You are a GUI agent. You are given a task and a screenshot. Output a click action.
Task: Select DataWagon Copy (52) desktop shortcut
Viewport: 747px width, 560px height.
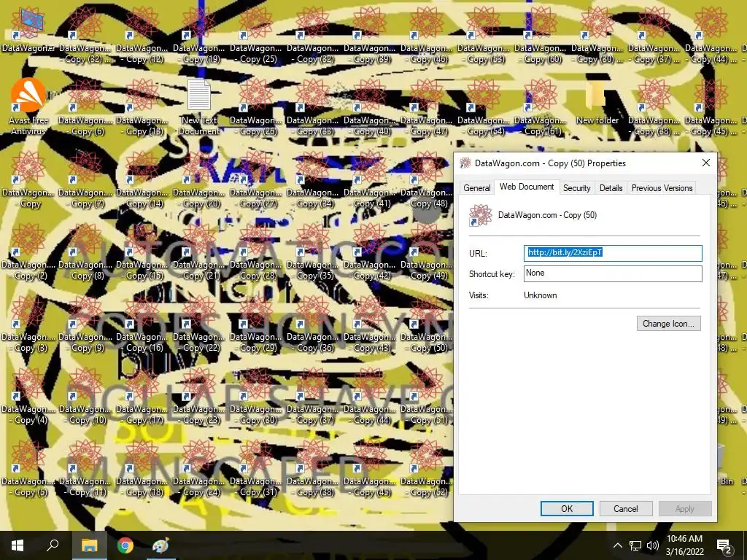pos(427,467)
